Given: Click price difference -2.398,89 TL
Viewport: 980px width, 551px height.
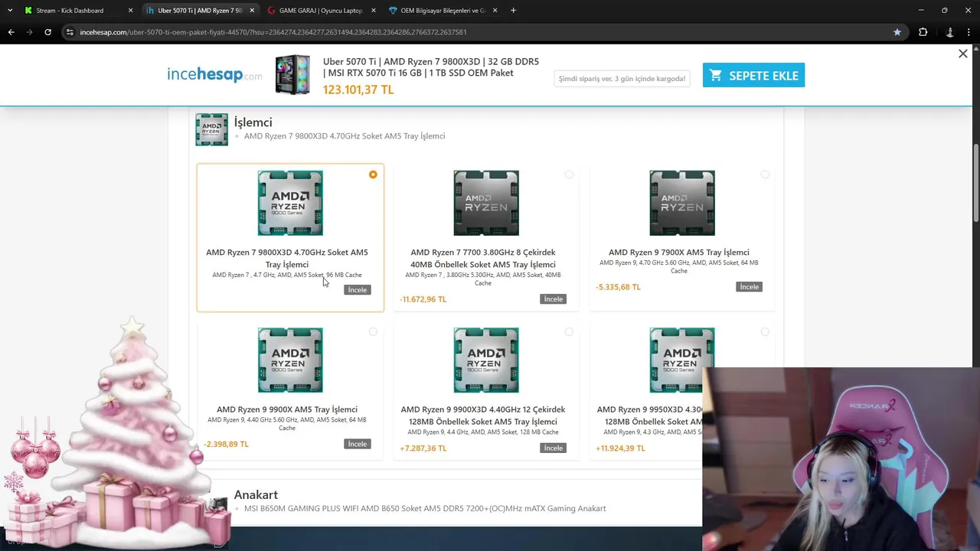Looking at the screenshot, I should coord(226,444).
